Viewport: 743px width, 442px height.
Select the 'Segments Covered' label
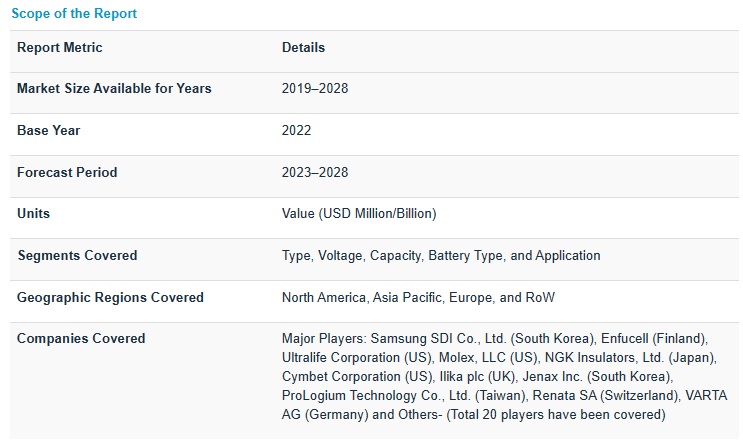tap(77, 255)
